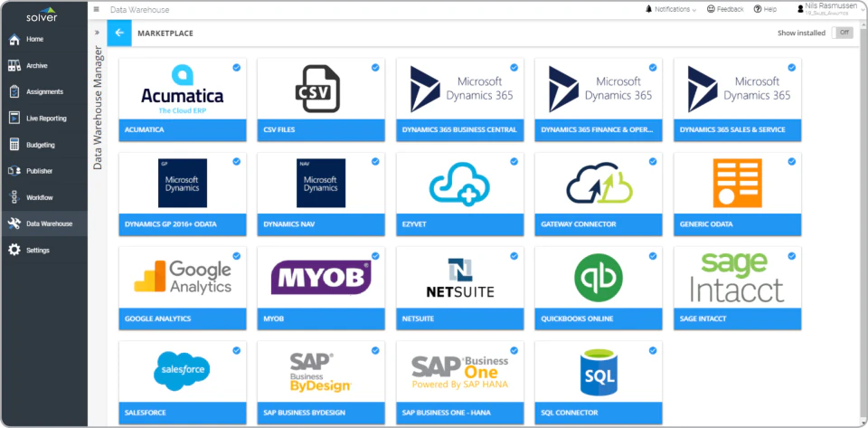Toggle the Show installed switch
The height and width of the screenshot is (428, 868).
pyautogui.click(x=842, y=33)
